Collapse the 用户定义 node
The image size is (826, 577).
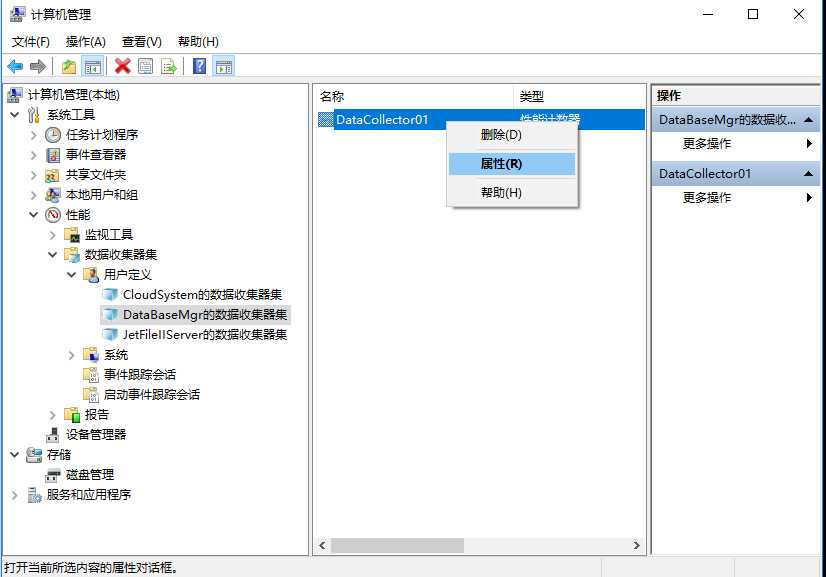click(x=72, y=275)
